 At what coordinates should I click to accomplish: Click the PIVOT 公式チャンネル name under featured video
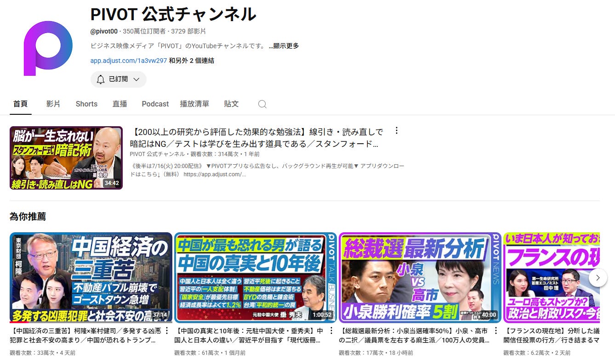[158, 154]
